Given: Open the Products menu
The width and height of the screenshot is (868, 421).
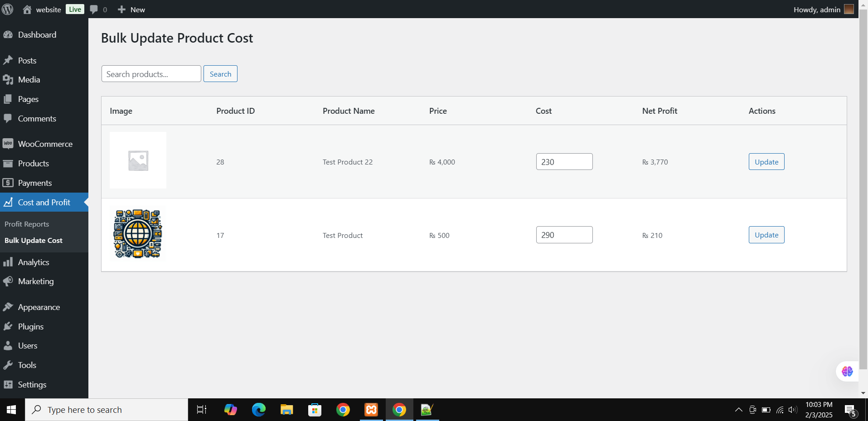Looking at the screenshot, I should 33,164.
